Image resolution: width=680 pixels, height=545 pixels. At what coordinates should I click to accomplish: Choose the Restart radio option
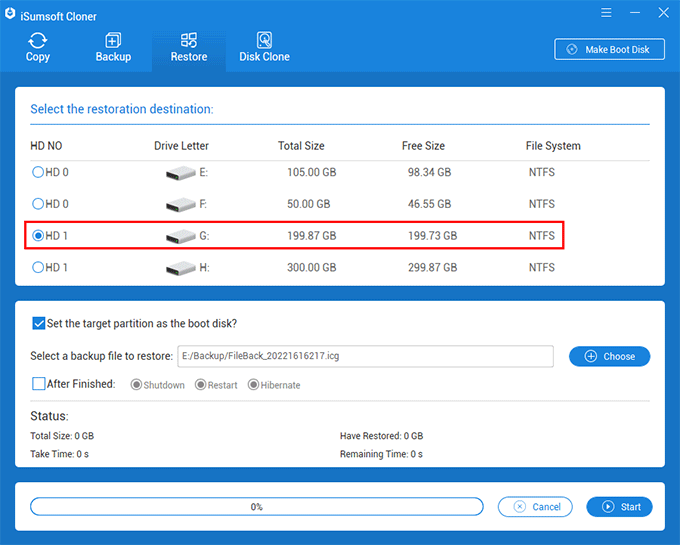pos(200,385)
